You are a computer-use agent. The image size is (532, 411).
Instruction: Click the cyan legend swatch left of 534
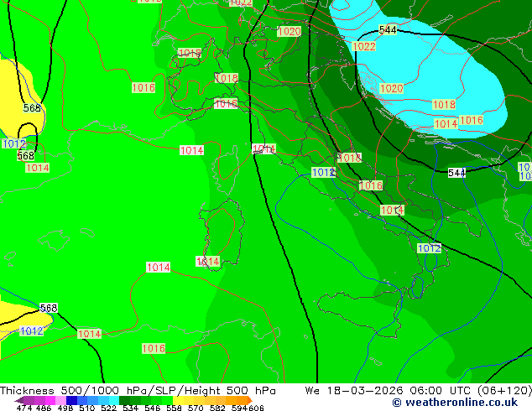point(114,400)
